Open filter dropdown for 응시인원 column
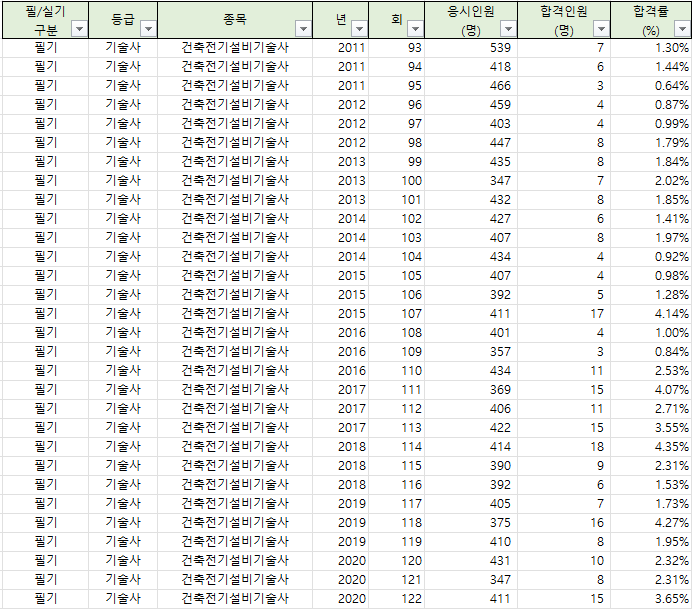 (508, 29)
